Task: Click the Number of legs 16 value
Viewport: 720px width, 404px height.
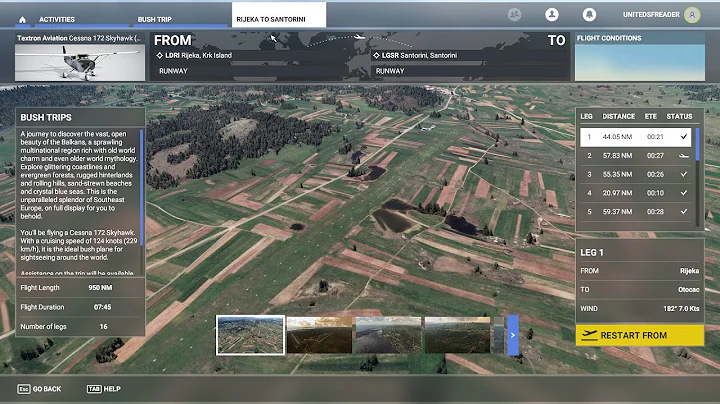Action: [103, 326]
